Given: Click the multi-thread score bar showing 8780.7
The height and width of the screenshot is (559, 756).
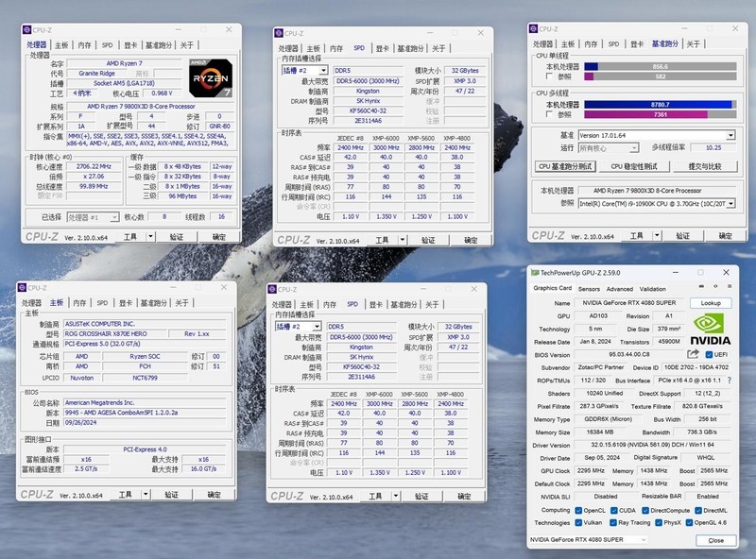Looking at the screenshot, I should pos(660,104).
